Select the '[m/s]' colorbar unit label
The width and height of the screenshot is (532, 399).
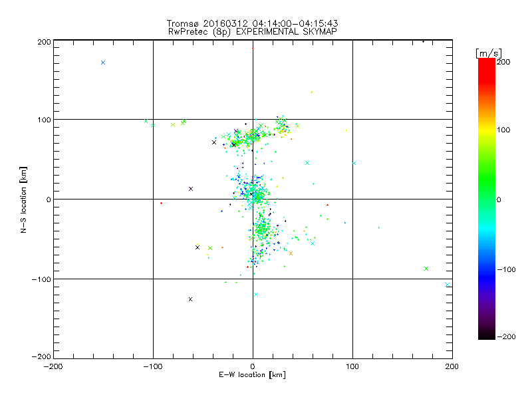(x=489, y=53)
